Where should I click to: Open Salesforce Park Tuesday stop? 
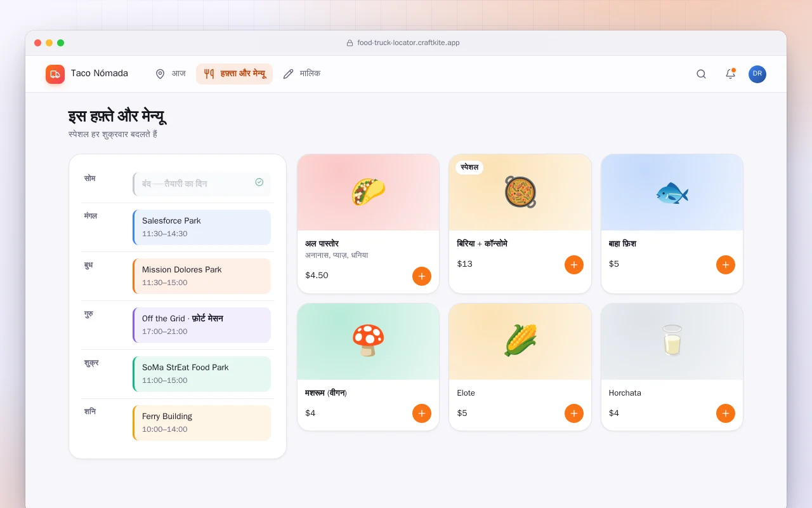[x=202, y=227]
